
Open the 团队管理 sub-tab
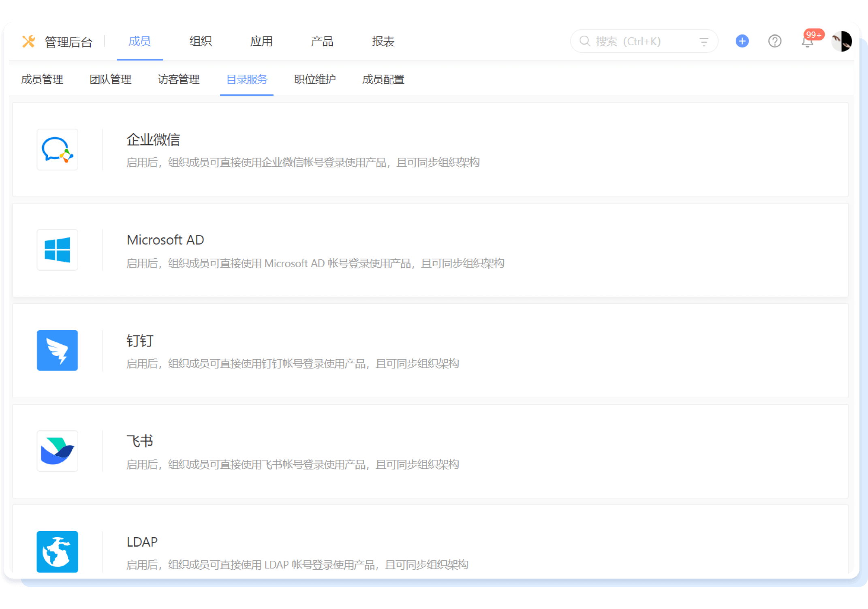110,79
